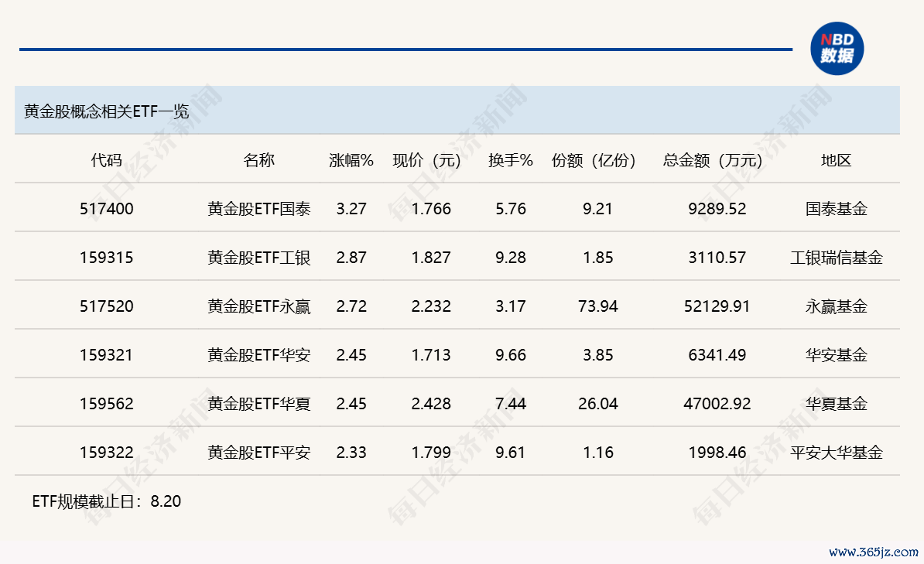Click price value 1.713
Viewport: 924px width, 564px height.
pos(431,355)
